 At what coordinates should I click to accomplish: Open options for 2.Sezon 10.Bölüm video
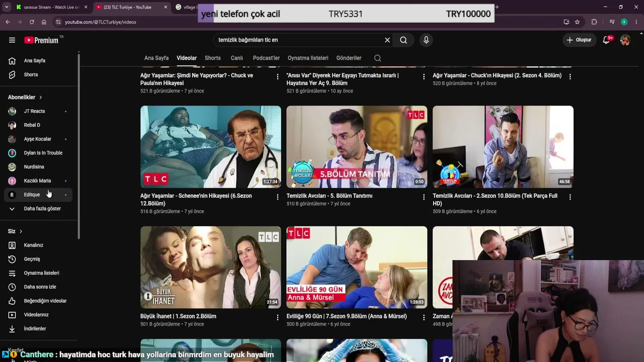[570, 197]
